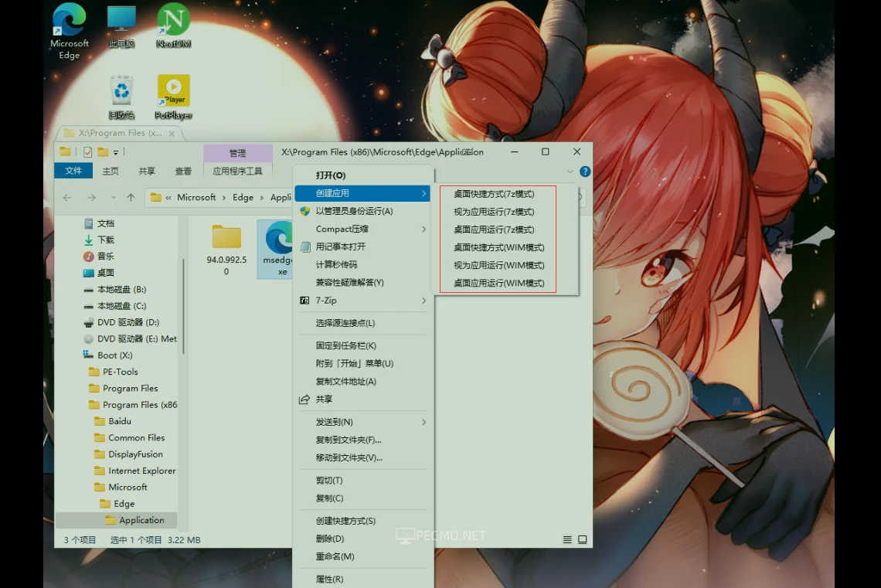Click the shield icon for run as administrator
Screen dimensions: 881x588
tap(305, 211)
